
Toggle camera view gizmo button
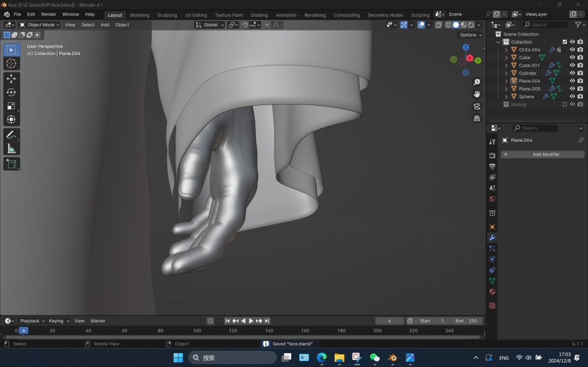pos(477,106)
